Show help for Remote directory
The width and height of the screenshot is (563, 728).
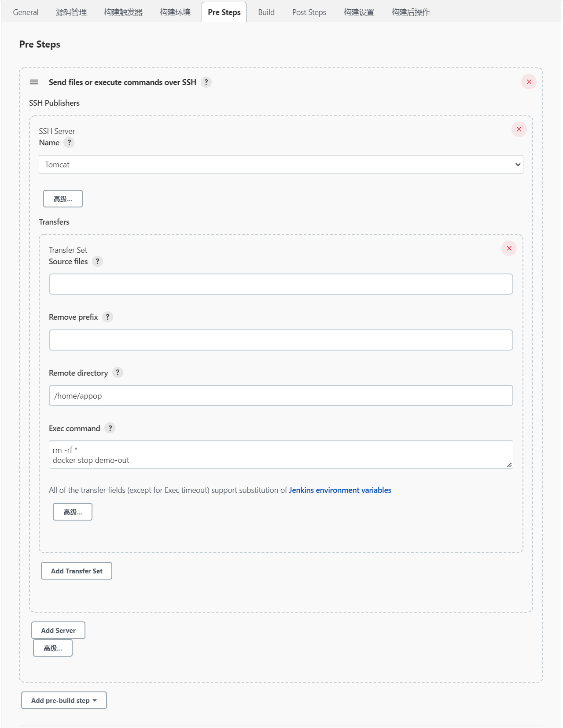(x=118, y=373)
